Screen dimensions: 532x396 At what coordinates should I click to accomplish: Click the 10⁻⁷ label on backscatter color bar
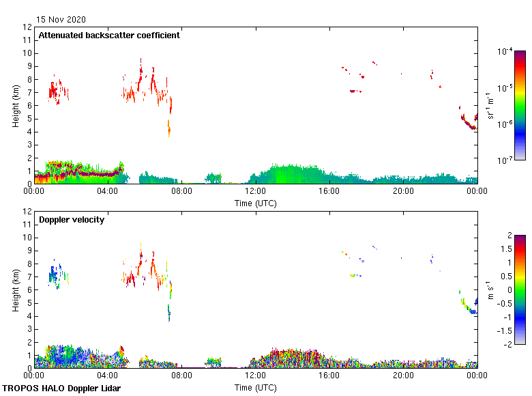(x=505, y=160)
